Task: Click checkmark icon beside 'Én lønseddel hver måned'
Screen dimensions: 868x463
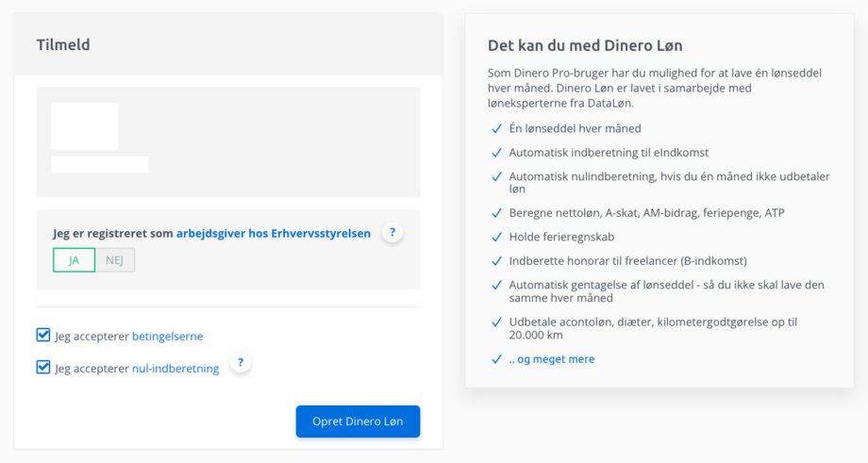Action: [x=496, y=129]
